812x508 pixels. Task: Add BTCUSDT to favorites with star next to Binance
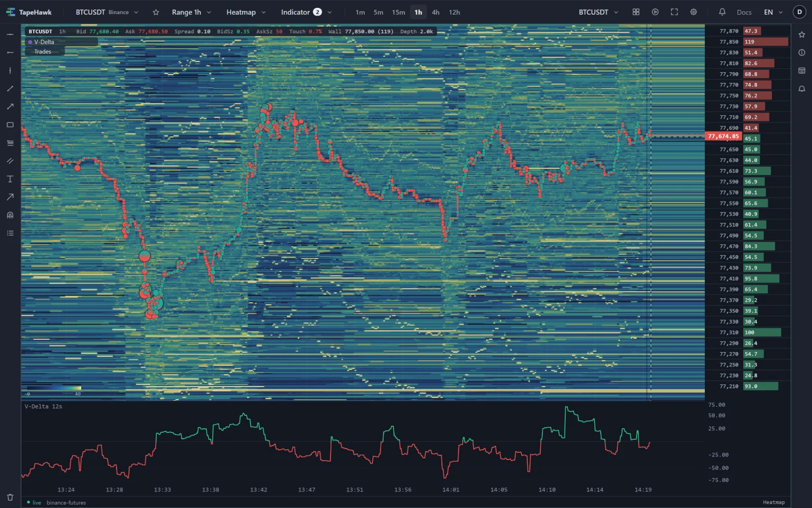[x=156, y=12]
